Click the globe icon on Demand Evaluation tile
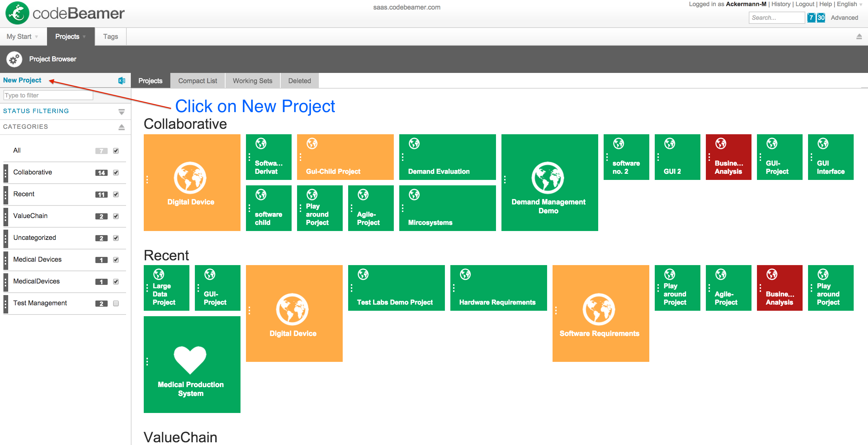 coord(414,143)
